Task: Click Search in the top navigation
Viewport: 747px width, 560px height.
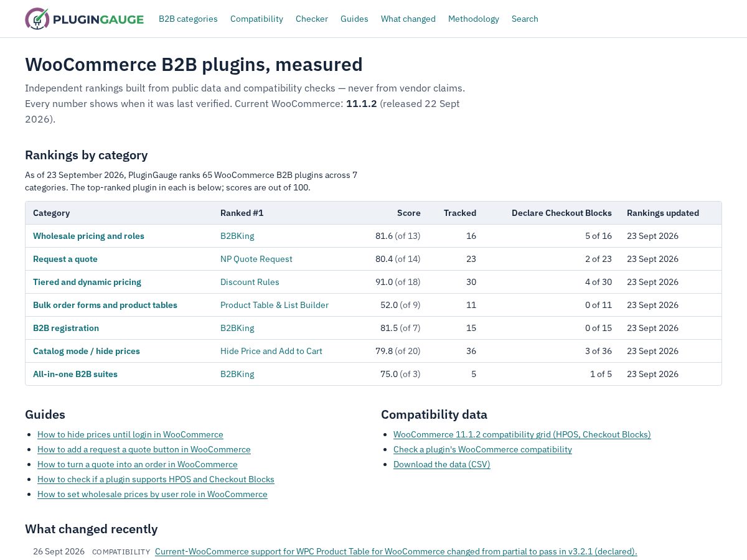Action: (x=525, y=19)
